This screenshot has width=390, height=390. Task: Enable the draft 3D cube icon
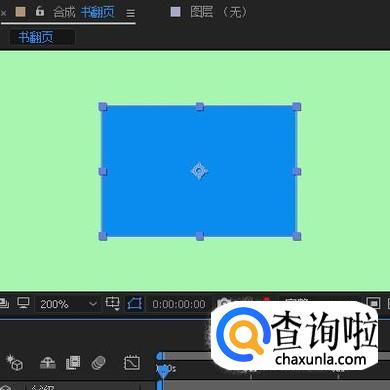(15, 362)
